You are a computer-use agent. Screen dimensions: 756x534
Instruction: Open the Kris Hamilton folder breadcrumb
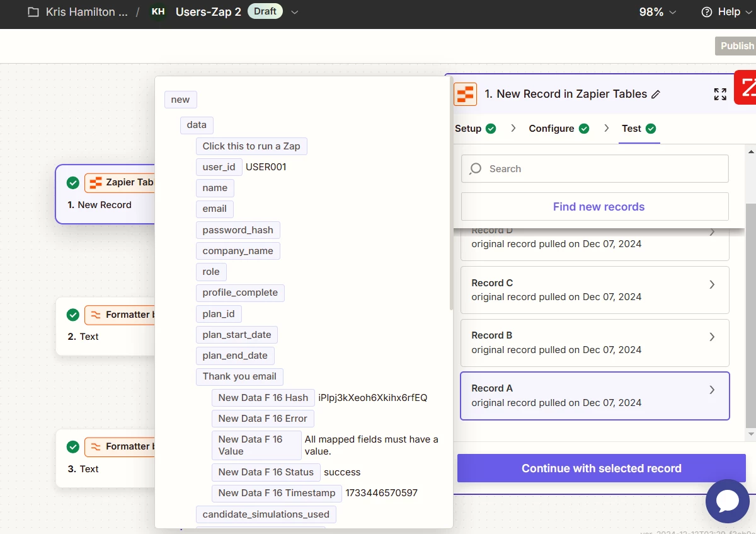(33, 12)
